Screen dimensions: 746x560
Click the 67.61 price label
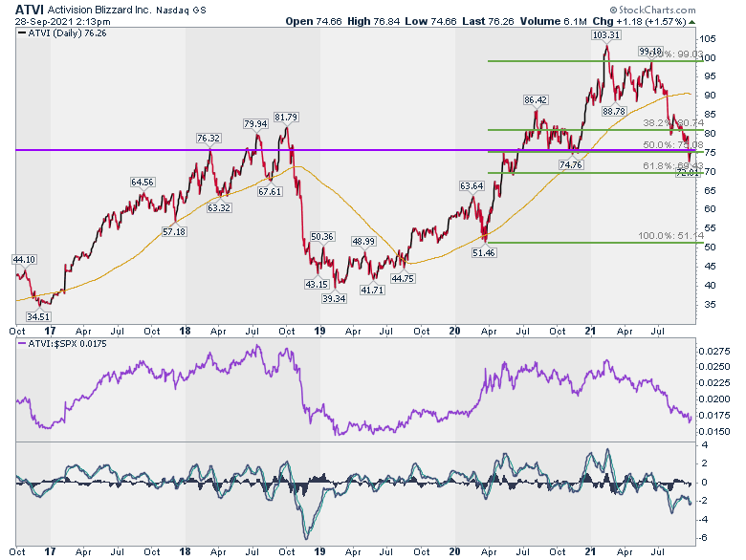(x=270, y=192)
